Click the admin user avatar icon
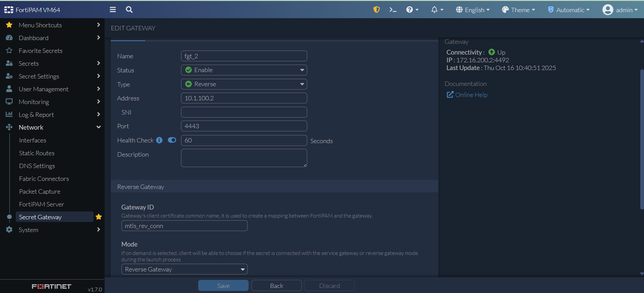Image resolution: width=644 pixels, height=293 pixels. (x=608, y=10)
